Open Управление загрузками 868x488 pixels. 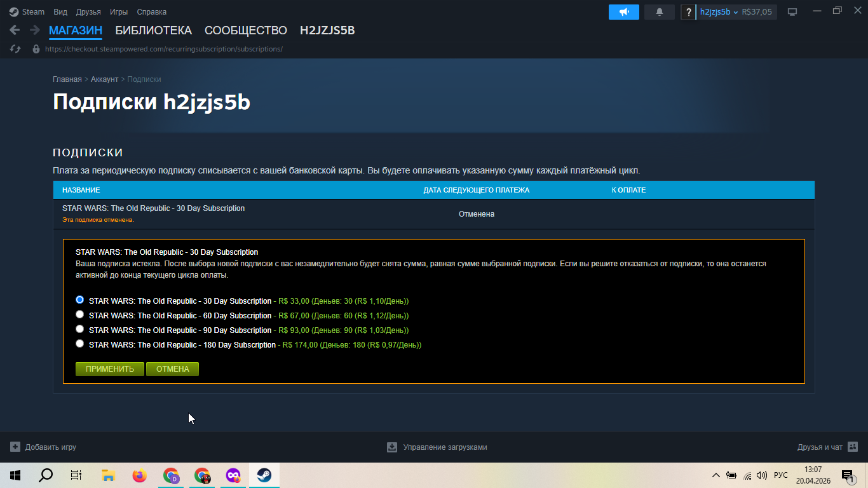(445, 447)
